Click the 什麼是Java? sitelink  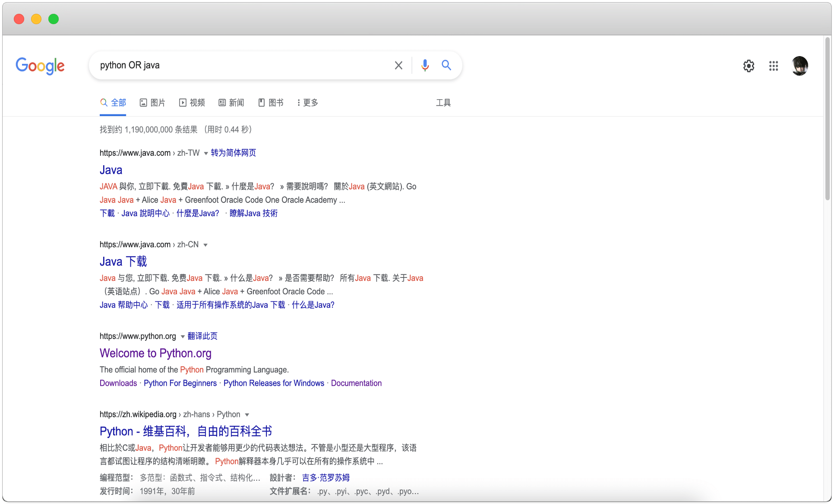198,213
